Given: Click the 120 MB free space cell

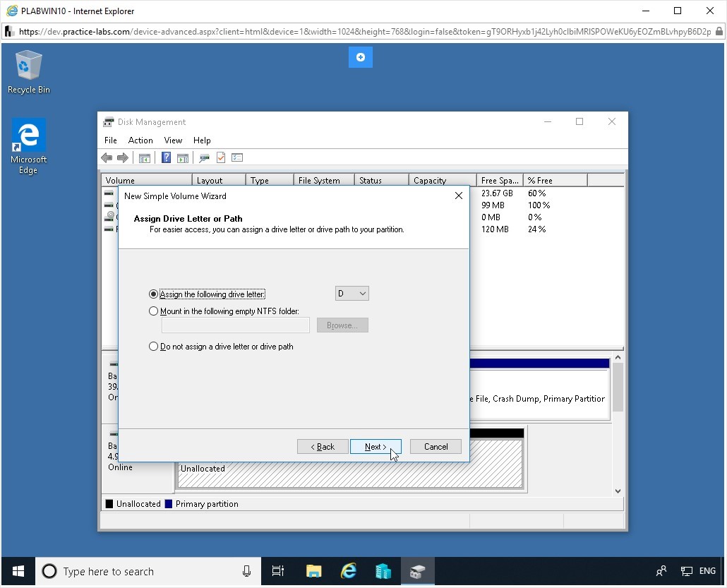Looking at the screenshot, I should (x=495, y=229).
